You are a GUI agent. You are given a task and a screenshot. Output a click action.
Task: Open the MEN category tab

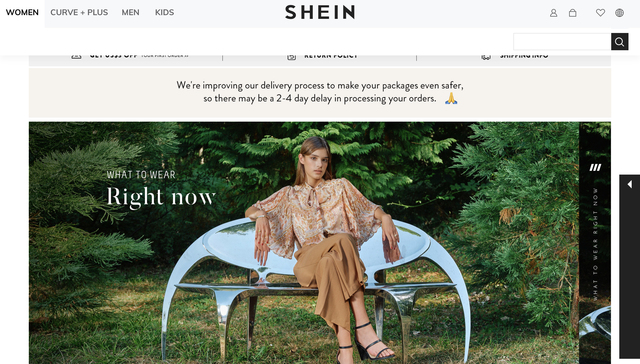(130, 13)
